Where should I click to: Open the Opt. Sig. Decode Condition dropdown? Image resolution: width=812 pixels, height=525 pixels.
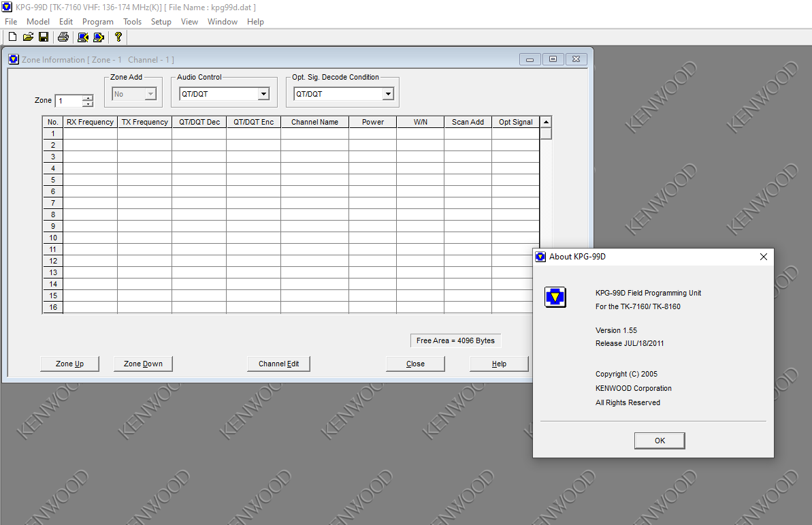click(x=387, y=94)
